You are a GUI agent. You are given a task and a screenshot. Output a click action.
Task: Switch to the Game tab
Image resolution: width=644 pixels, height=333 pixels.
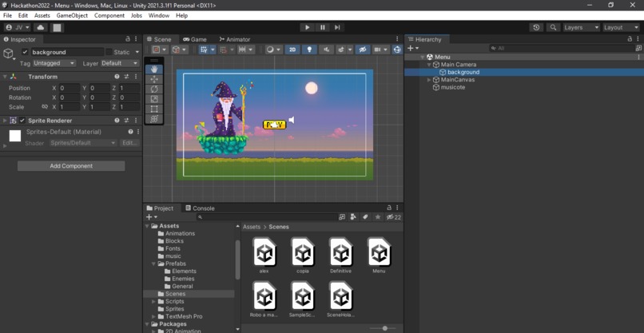click(x=195, y=39)
